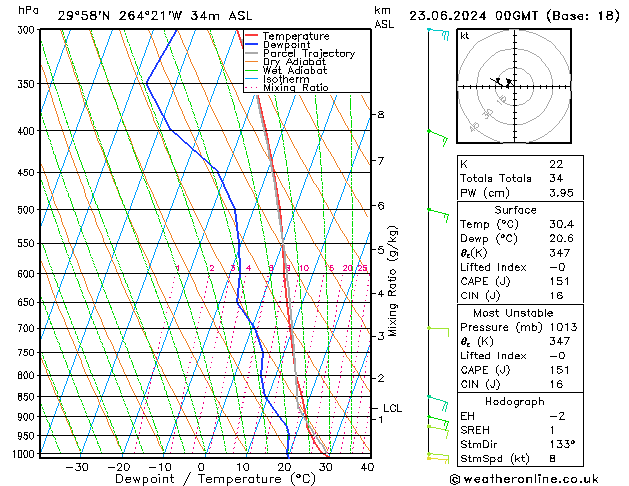Click the yellow wind barb at 1000 hPa
This screenshot has width=629, height=486.
coord(437,457)
